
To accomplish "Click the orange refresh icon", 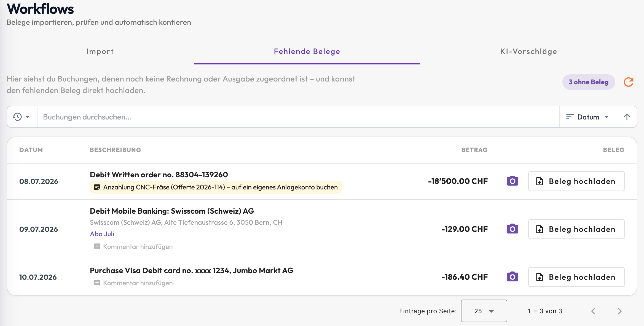I will (x=629, y=82).
